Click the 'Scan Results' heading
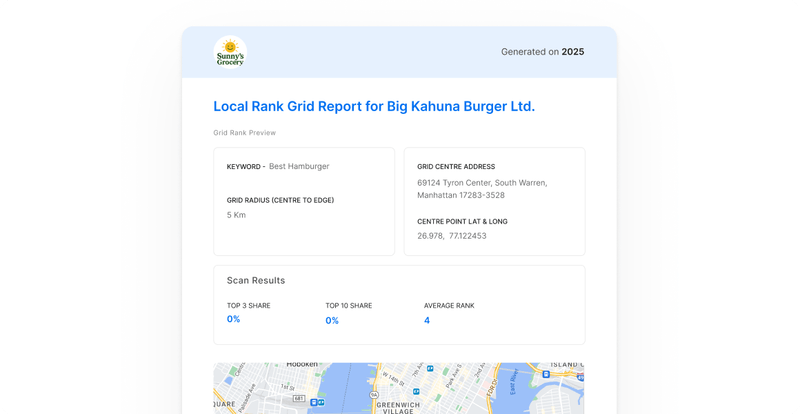This screenshot has width=800, height=414. click(x=256, y=280)
